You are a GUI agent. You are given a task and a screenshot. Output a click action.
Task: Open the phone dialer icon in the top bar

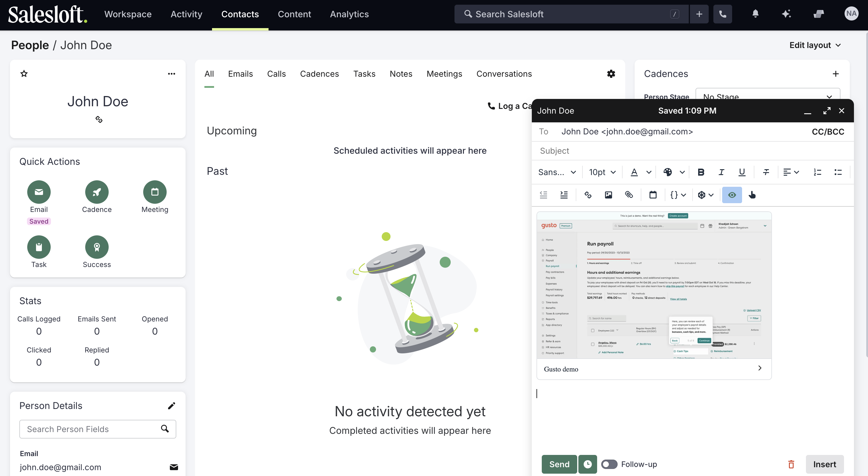(722, 14)
